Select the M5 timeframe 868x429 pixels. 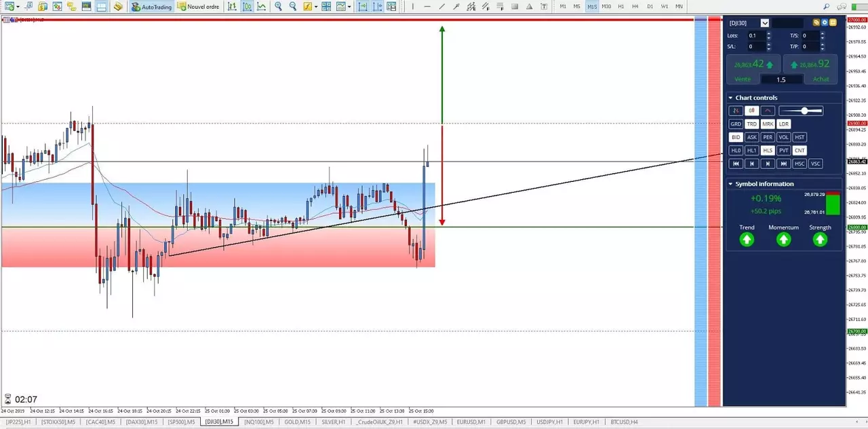pos(576,6)
